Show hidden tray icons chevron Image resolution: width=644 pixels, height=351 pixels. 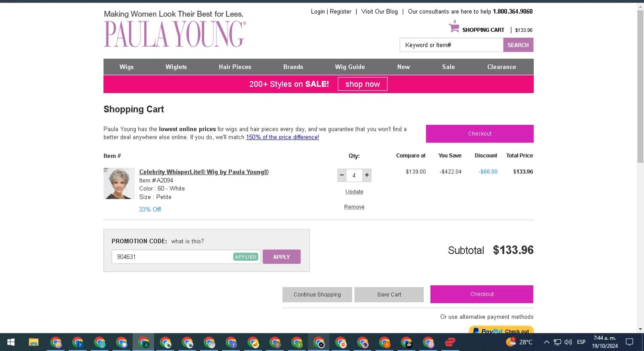pos(546,342)
